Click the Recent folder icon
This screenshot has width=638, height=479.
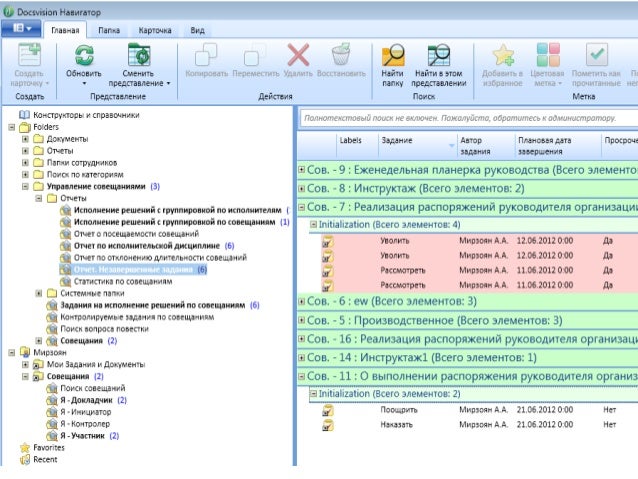tap(25, 459)
